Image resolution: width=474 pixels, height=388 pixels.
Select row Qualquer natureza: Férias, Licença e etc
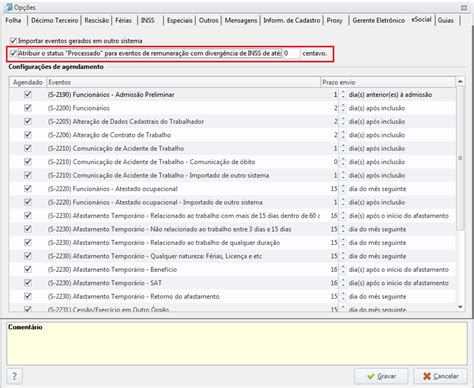232,256
